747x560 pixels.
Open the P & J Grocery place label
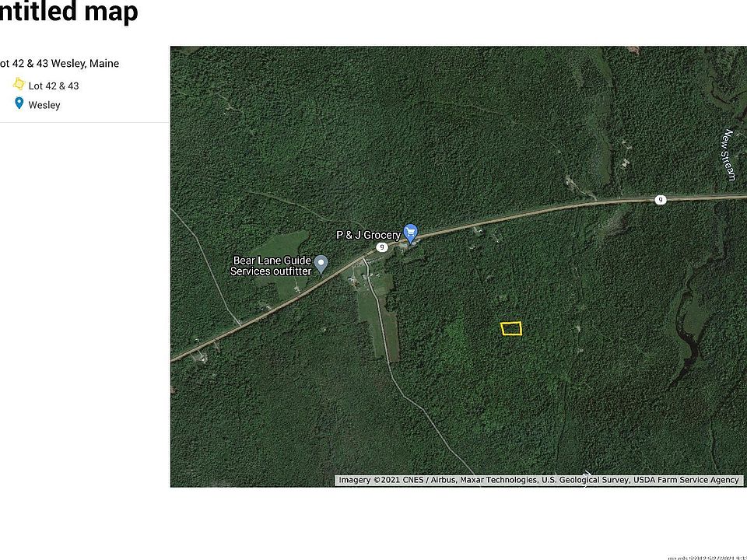pyautogui.click(x=368, y=235)
